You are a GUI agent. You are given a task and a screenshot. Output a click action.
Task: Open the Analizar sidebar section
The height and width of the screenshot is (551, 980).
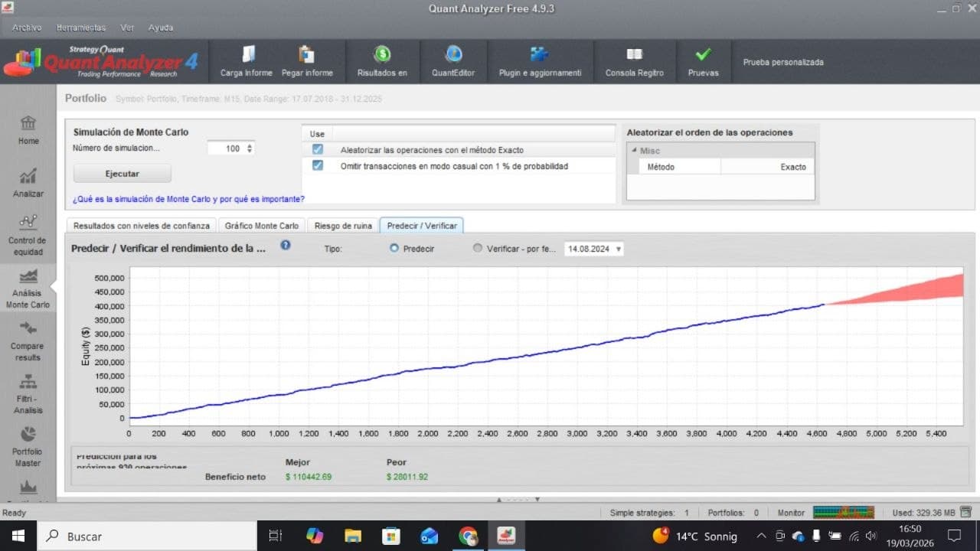point(28,184)
